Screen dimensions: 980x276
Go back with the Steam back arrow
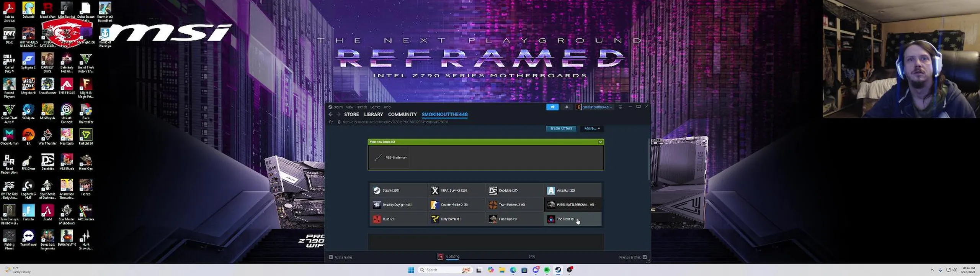pos(331,114)
